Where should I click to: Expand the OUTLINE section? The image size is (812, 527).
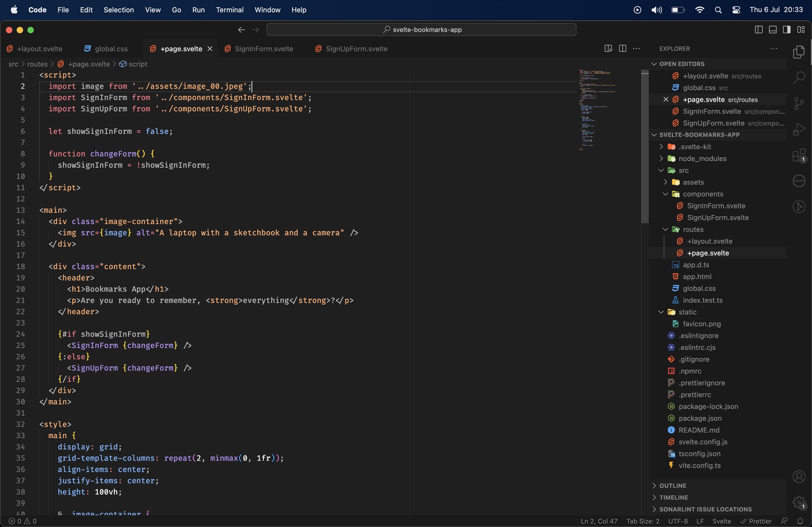tap(672, 485)
